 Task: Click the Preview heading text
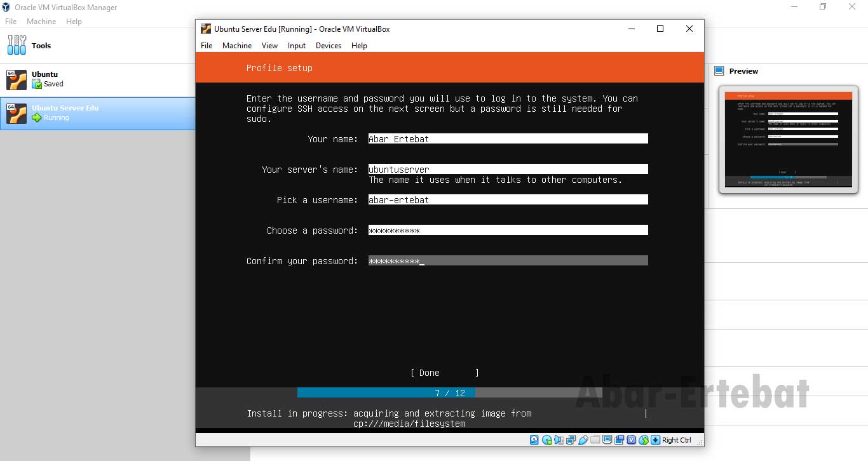(x=743, y=71)
